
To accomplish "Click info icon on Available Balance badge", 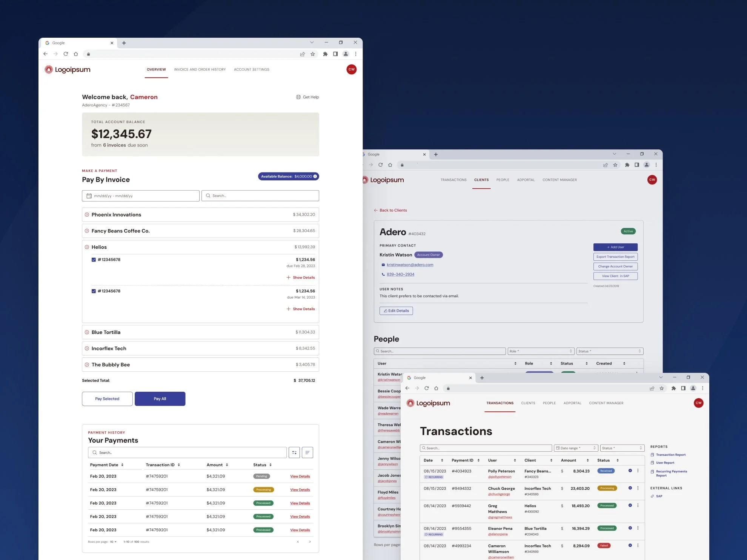I will coord(315,176).
